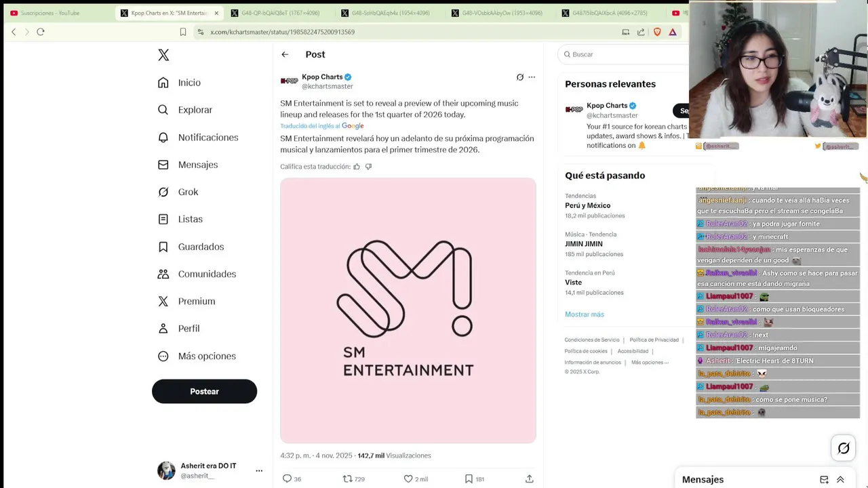Screen dimensions: 868x488
Task: Click the X logo home icon
Action: point(163,55)
